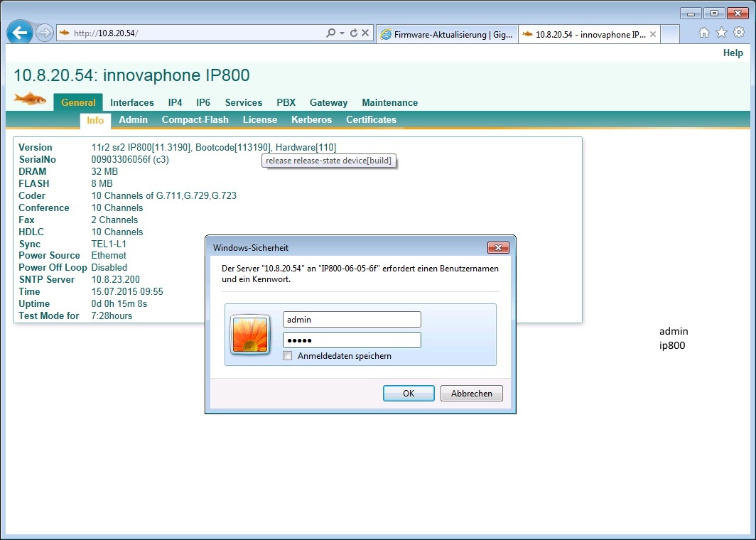Click the search magnifier in address bar

pyautogui.click(x=331, y=33)
